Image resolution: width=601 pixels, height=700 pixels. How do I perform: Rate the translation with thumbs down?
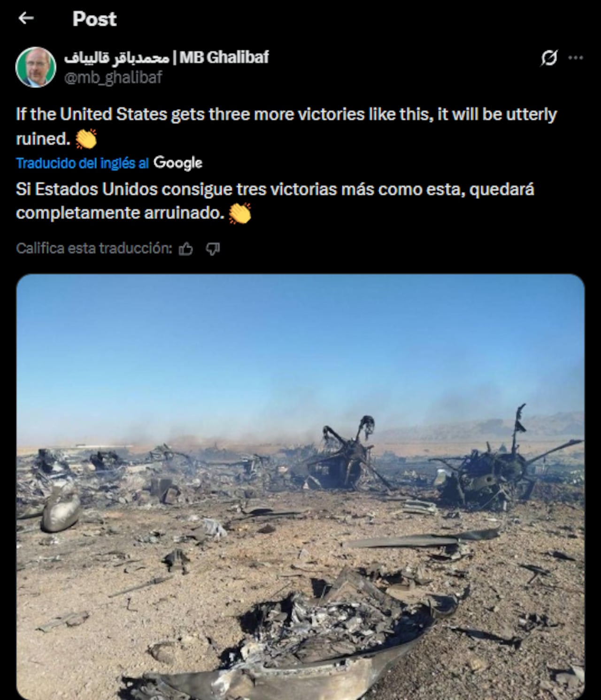213,249
